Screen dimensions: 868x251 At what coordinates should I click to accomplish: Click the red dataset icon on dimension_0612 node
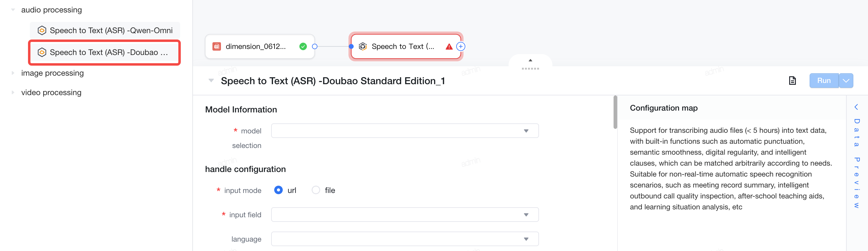click(x=217, y=46)
